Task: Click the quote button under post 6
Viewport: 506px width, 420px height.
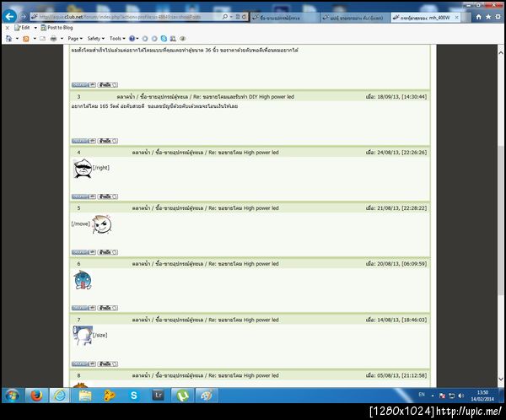Action: (x=108, y=308)
